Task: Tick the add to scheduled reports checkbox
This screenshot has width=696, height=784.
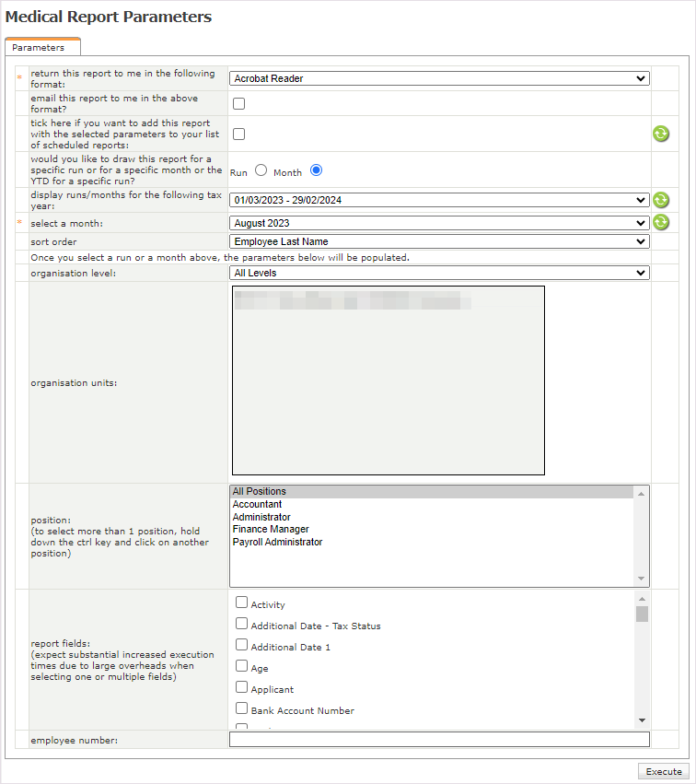Action: [238, 134]
